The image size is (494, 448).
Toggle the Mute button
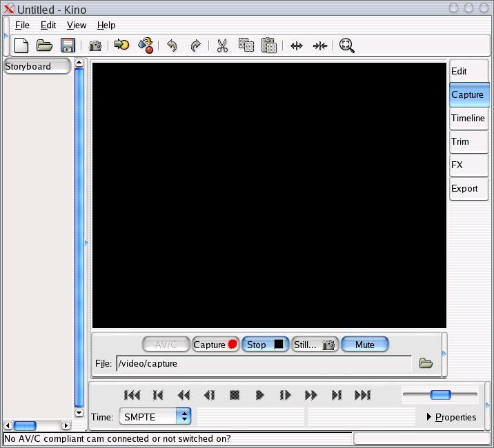pyautogui.click(x=364, y=345)
